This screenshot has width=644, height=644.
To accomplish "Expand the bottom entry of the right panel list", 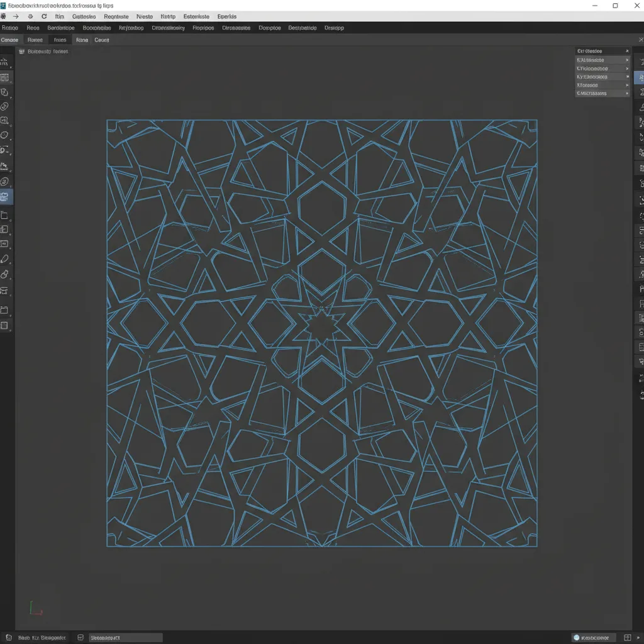I will pyautogui.click(x=601, y=93).
